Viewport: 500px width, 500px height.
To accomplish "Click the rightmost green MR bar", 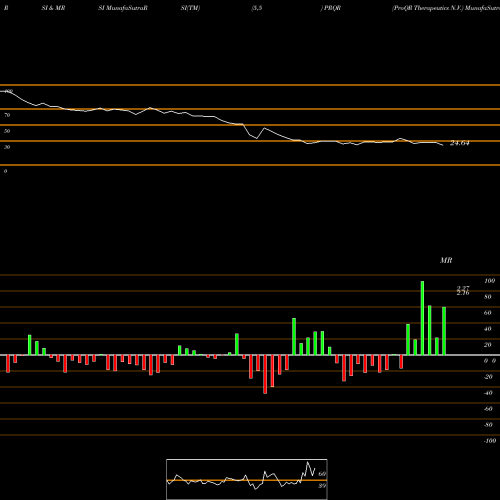I will 444,331.
